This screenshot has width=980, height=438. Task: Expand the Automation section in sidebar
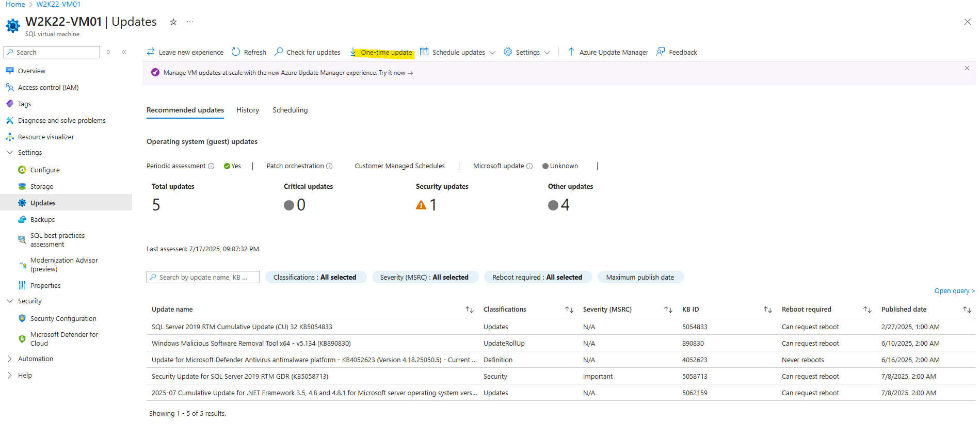pyautogui.click(x=10, y=359)
